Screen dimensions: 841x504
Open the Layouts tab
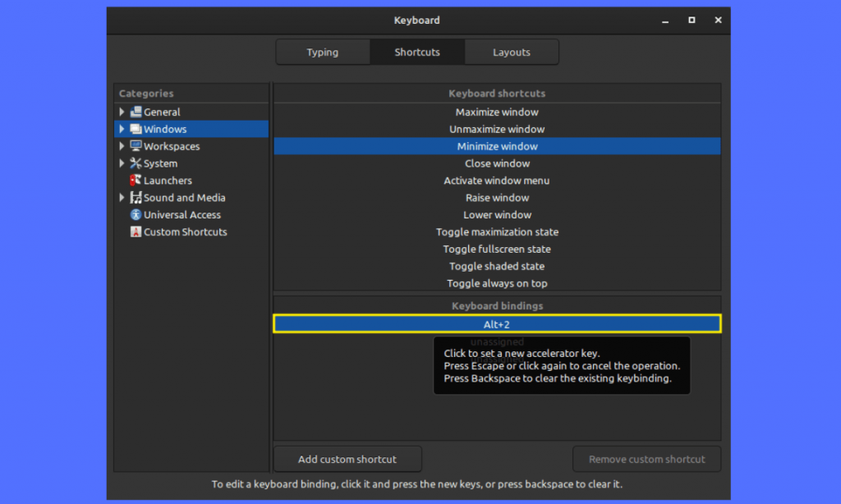tap(512, 52)
